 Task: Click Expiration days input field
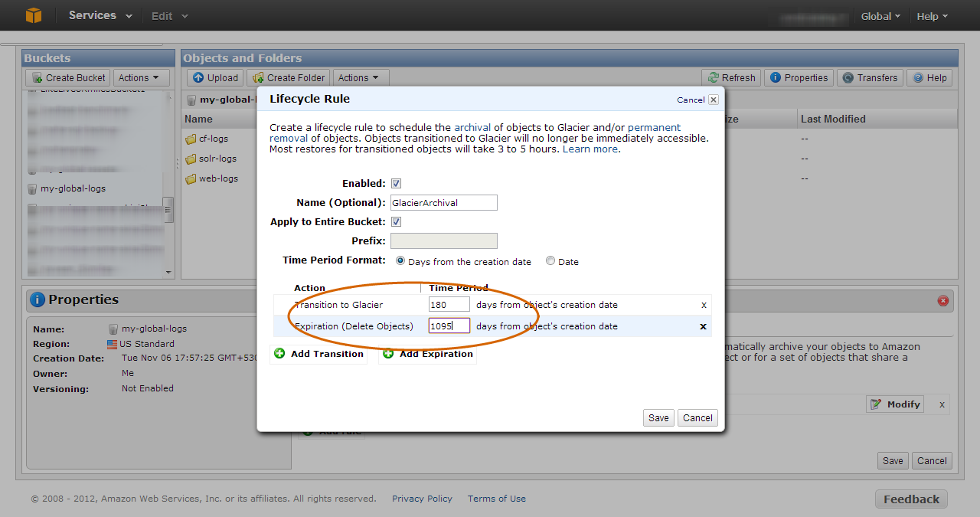tap(449, 326)
